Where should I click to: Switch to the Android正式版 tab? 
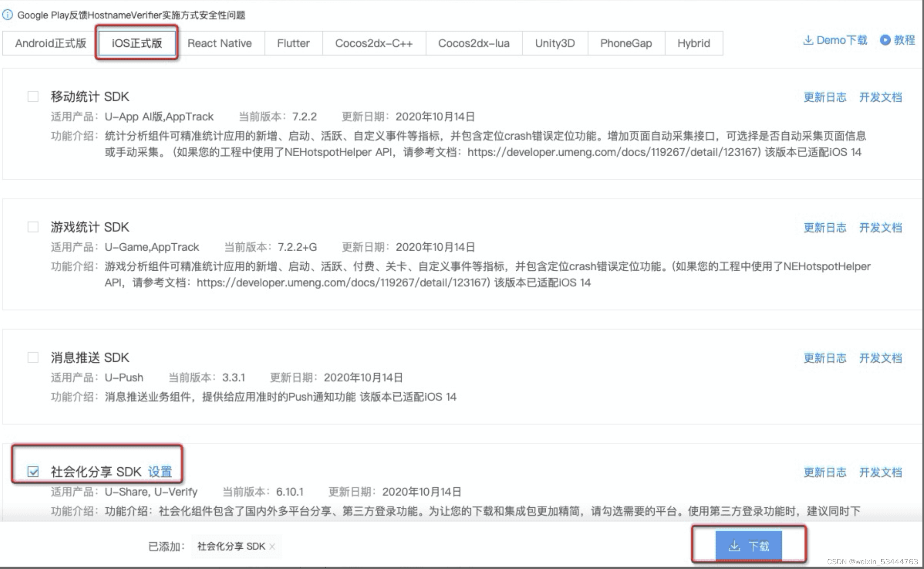(x=51, y=43)
